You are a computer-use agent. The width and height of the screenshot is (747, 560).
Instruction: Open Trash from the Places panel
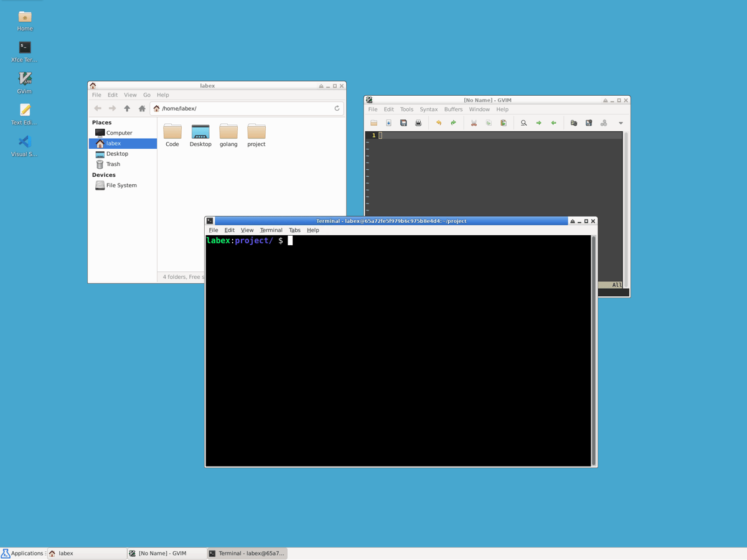pos(112,164)
